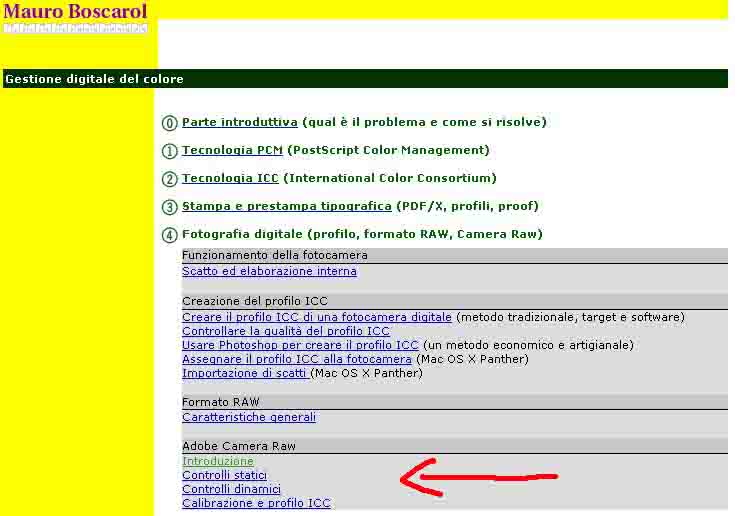The width and height of the screenshot is (735, 516).
Task: Click the circled 2 icon
Action: pyautogui.click(x=169, y=179)
